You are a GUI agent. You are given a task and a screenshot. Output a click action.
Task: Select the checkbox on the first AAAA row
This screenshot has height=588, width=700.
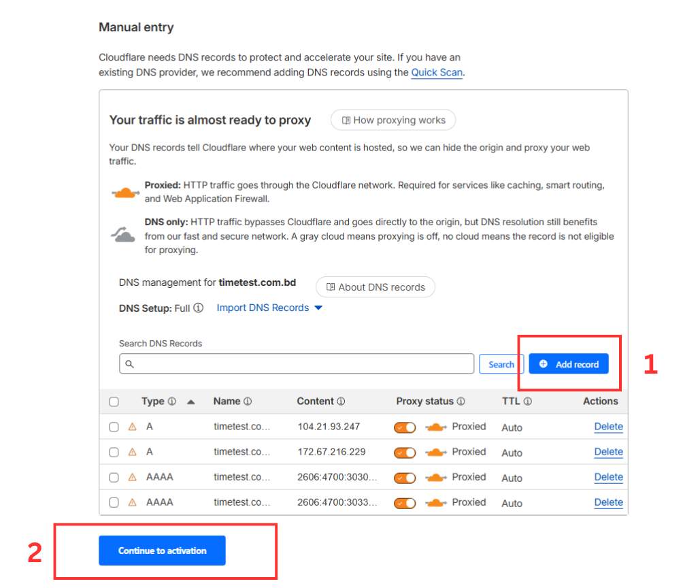coord(114,477)
